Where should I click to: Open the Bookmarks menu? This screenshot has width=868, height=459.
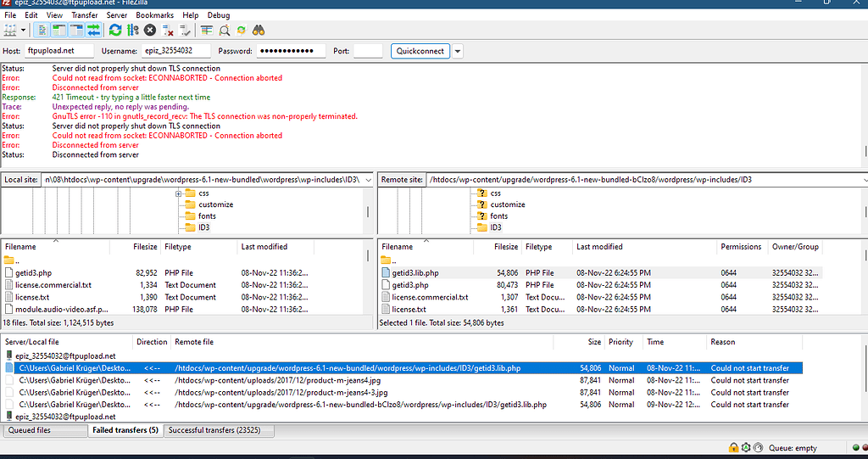pos(155,15)
